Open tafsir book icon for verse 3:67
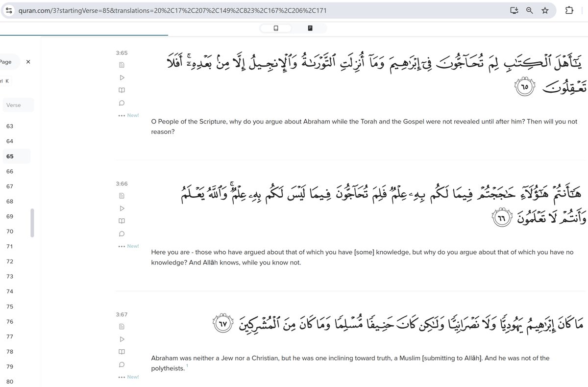This screenshot has width=588, height=387. pyautogui.click(x=122, y=352)
